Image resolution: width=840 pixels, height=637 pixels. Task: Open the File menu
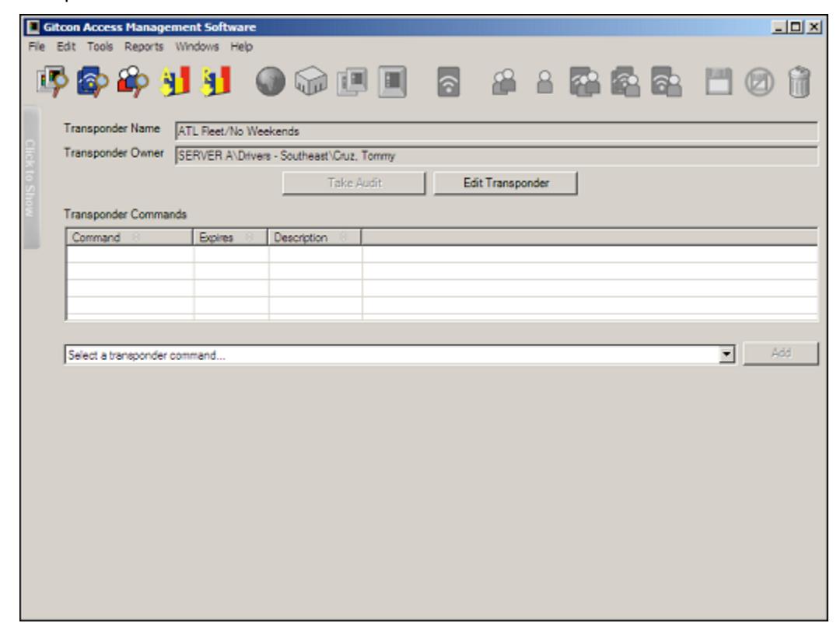37,47
